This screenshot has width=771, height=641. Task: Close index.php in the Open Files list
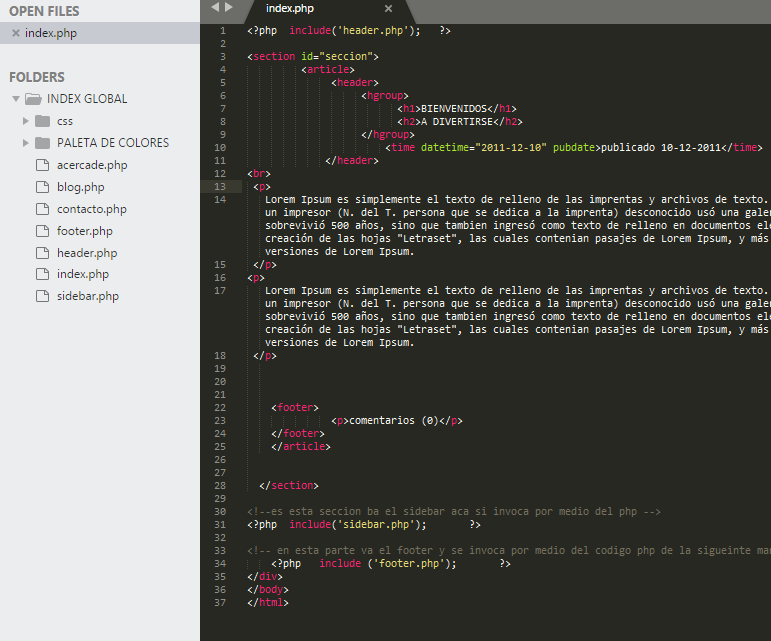pos(16,33)
